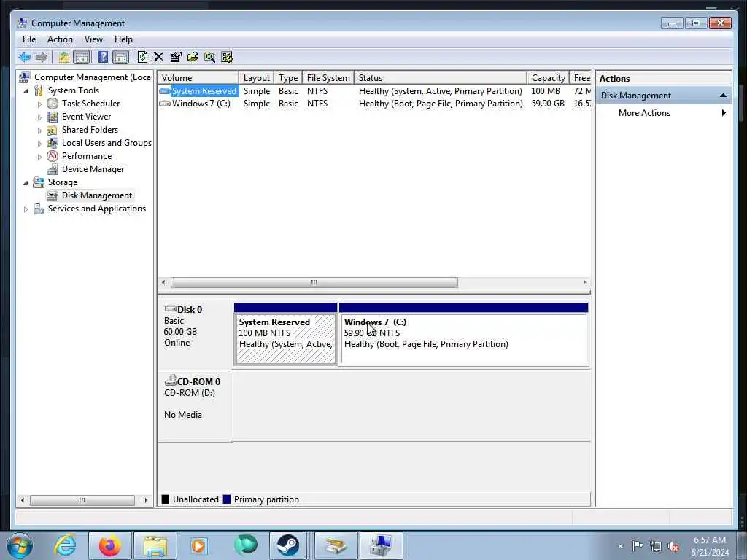Image resolution: width=747 pixels, height=560 pixels.
Task: Select Shared Folders tree icon
Action: point(53,130)
